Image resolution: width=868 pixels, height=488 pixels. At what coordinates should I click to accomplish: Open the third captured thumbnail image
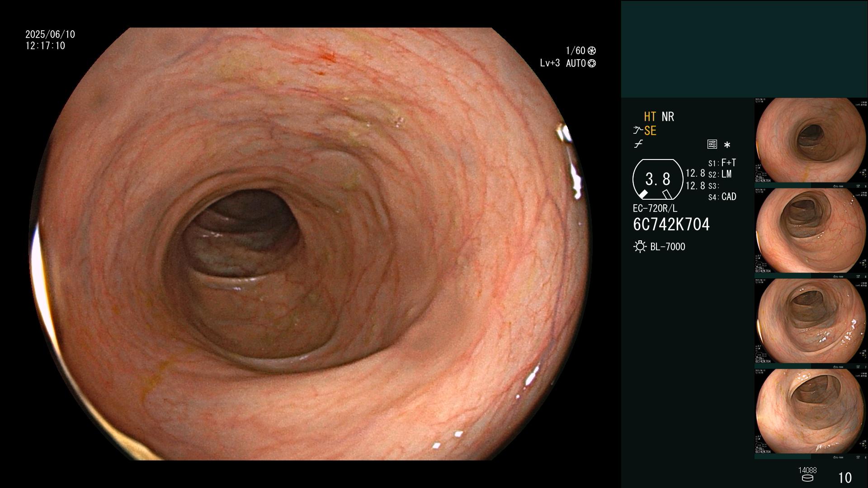tap(811, 321)
